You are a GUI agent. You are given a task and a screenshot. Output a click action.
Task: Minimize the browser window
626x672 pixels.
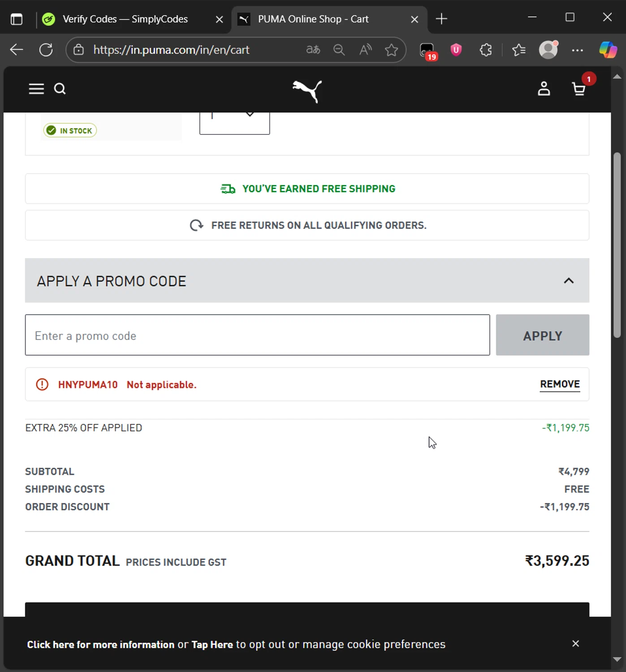[532, 17]
